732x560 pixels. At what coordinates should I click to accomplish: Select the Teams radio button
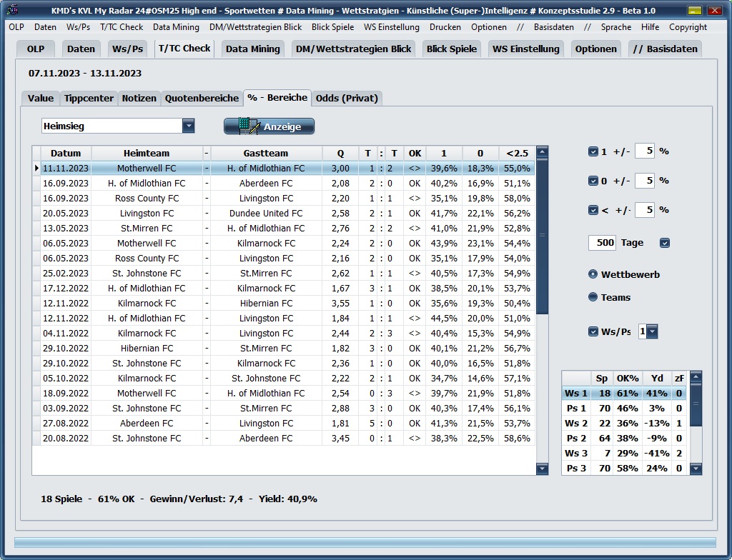pos(593,297)
